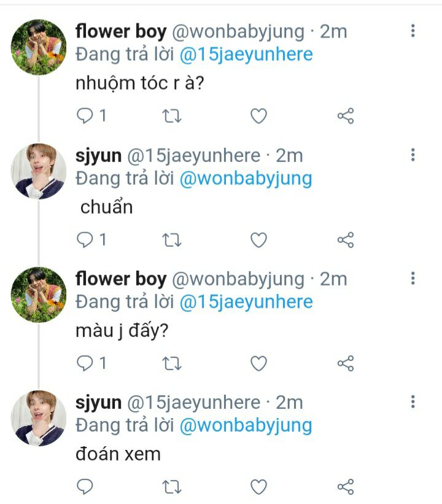Like the "màu j đấy?" tweet
This screenshot has width=442, height=504.
click(x=259, y=363)
